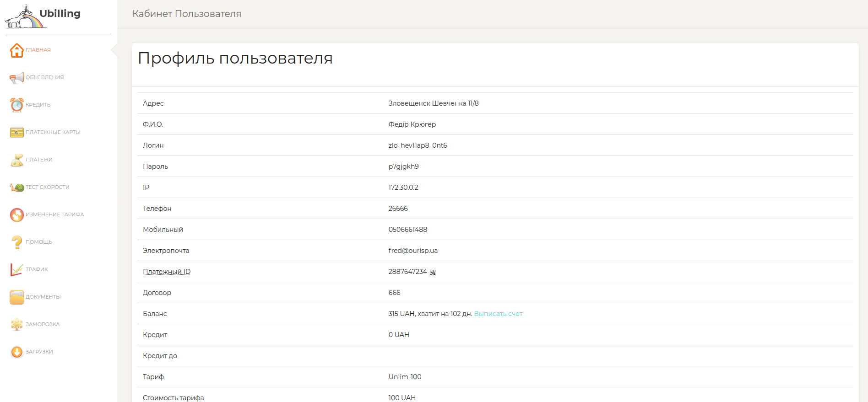Open the megaphone Announcements icon

point(17,78)
